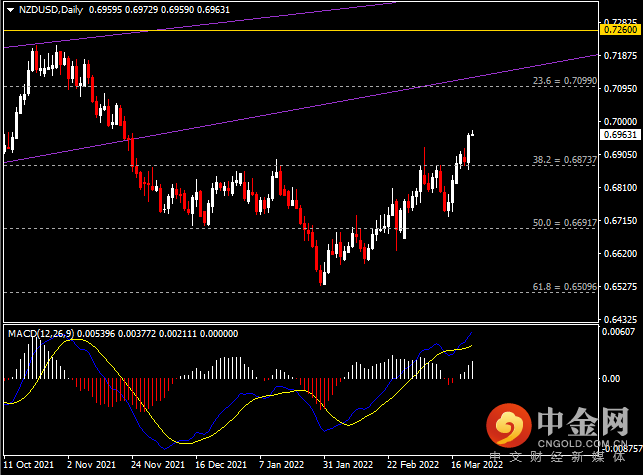Click the 0.00607 MACD scale value
This screenshot has width=643, height=475.
click(618, 331)
